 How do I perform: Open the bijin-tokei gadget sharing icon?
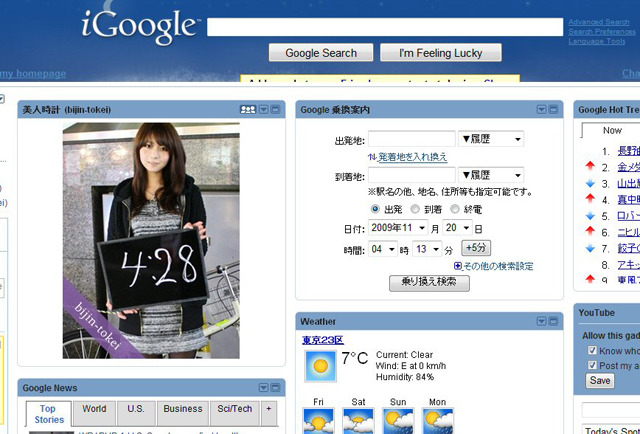tap(248, 109)
